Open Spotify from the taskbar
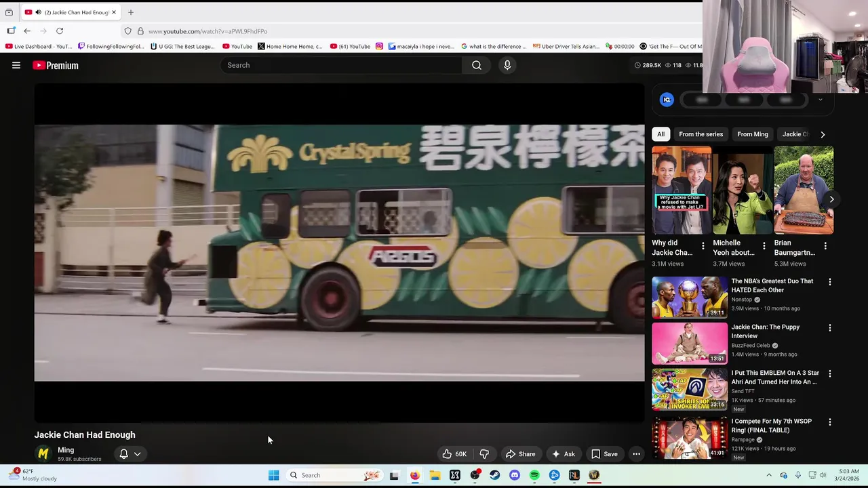868x488 pixels. pyautogui.click(x=534, y=475)
